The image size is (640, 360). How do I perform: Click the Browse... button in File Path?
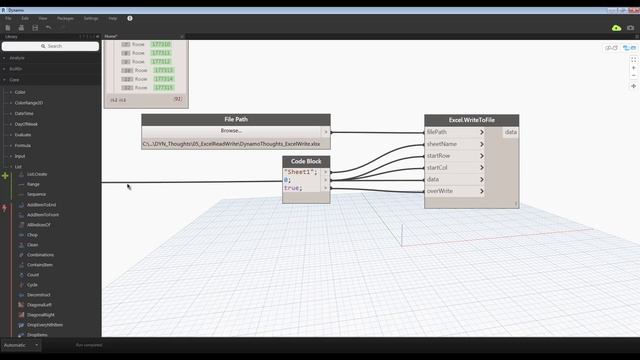231,131
